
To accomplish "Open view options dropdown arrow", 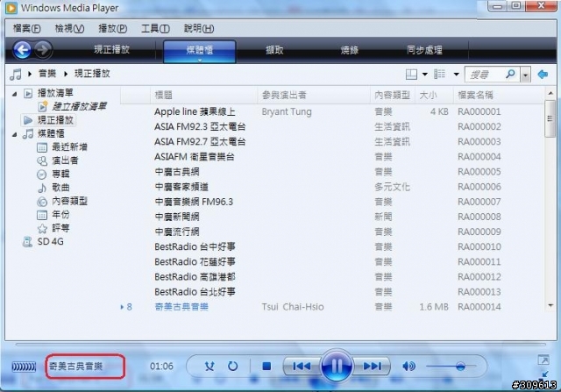I will click(456, 75).
